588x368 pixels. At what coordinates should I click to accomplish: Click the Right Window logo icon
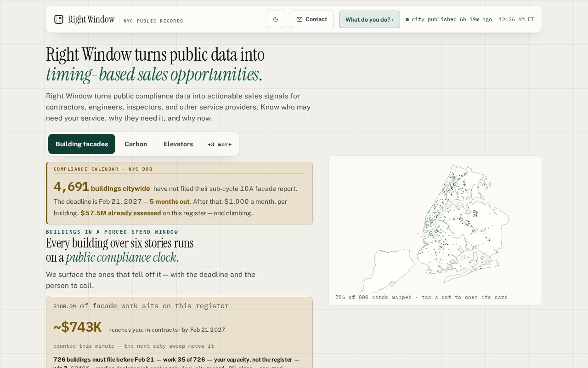click(59, 19)
